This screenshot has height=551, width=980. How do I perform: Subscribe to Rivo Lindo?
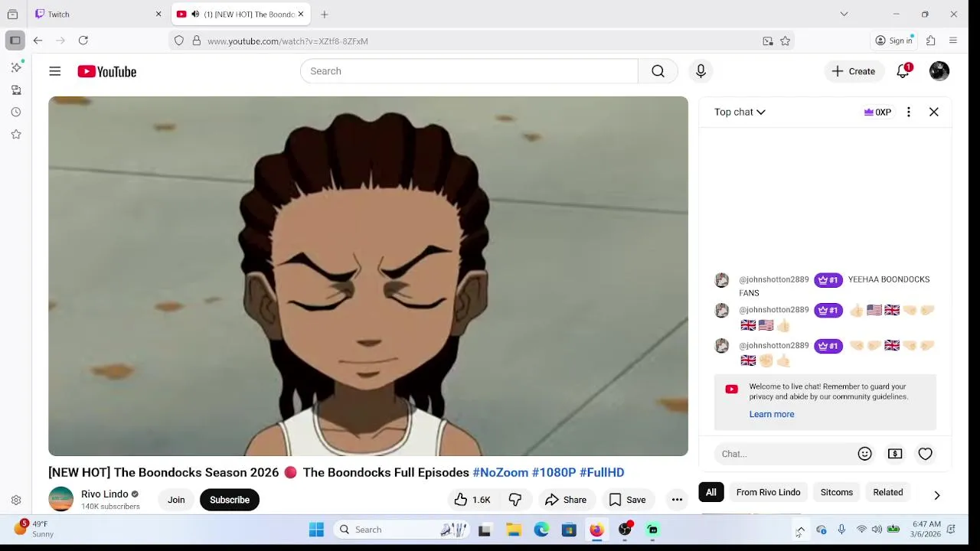point(230,500)
